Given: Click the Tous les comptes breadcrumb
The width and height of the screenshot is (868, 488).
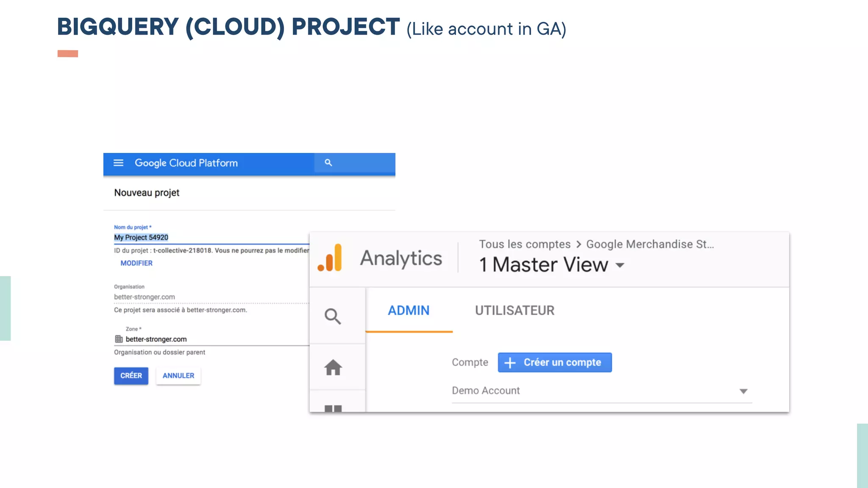Looking at the screenshot, I should [x=525, y=244].
